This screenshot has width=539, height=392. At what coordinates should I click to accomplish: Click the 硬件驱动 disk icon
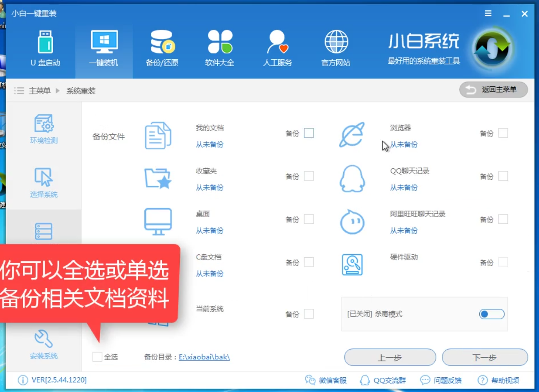pyautogui.click(x=352, y=265)
